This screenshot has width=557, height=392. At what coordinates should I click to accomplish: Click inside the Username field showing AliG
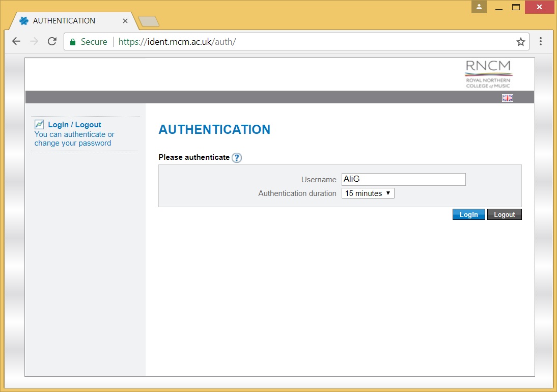click(403, 179)
